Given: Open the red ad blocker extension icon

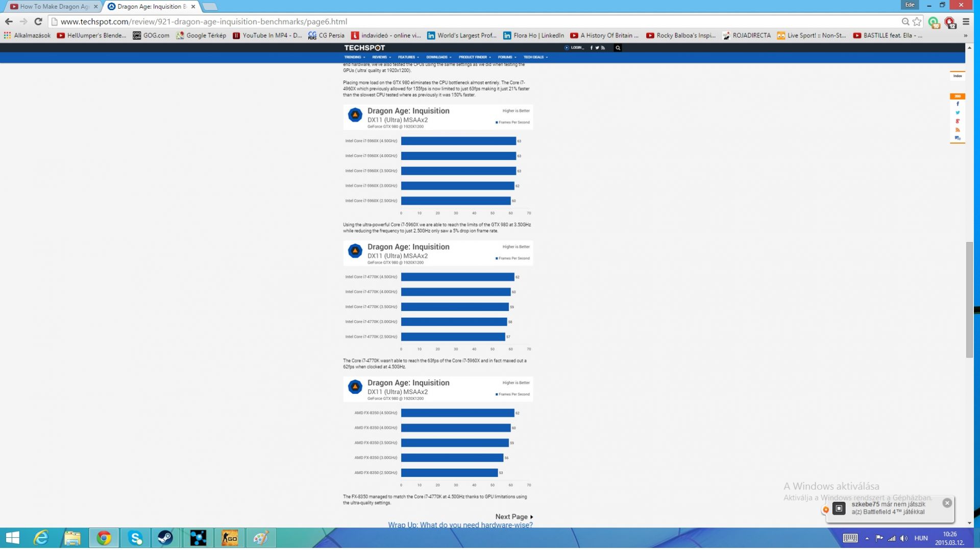Looking at the screenshot, I should coord(950,22).
